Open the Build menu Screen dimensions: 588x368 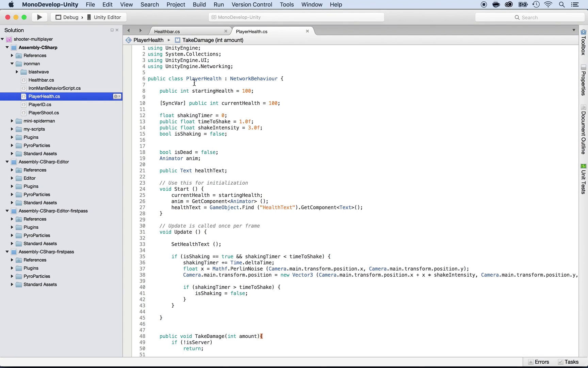199,4
